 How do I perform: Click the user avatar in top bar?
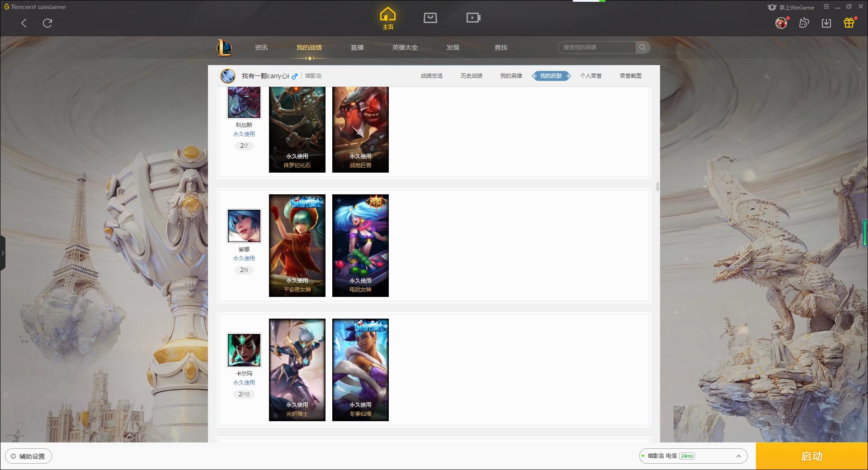tap(781, 23)
